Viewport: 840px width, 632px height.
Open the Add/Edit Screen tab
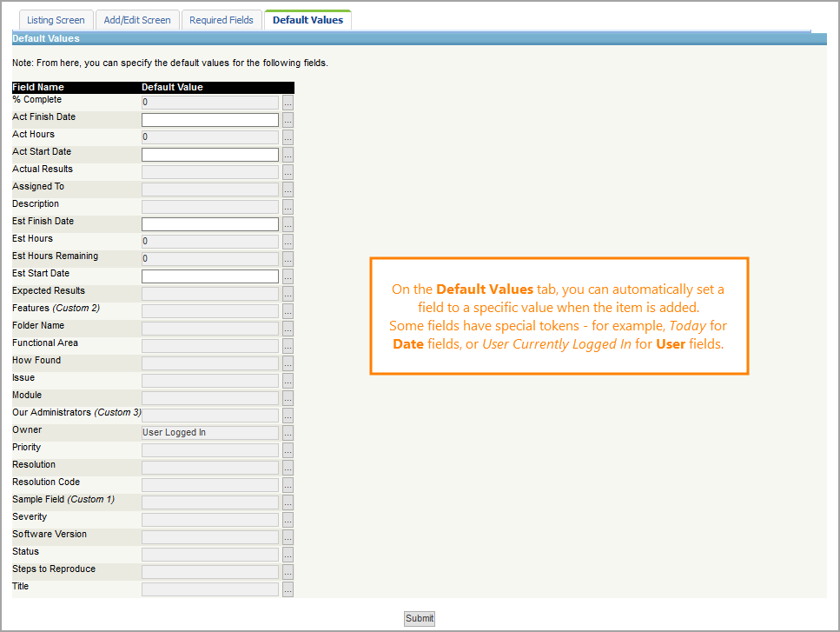tap(137, 19)
